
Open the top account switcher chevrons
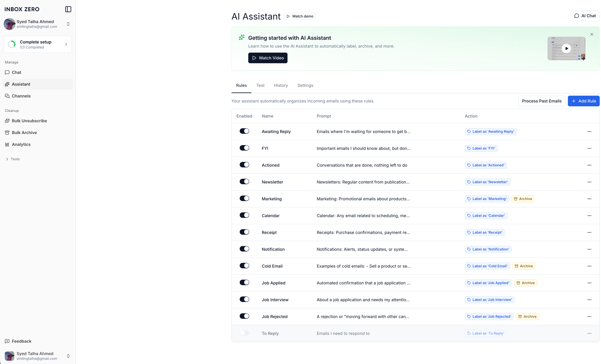click(x=68, y=24)
